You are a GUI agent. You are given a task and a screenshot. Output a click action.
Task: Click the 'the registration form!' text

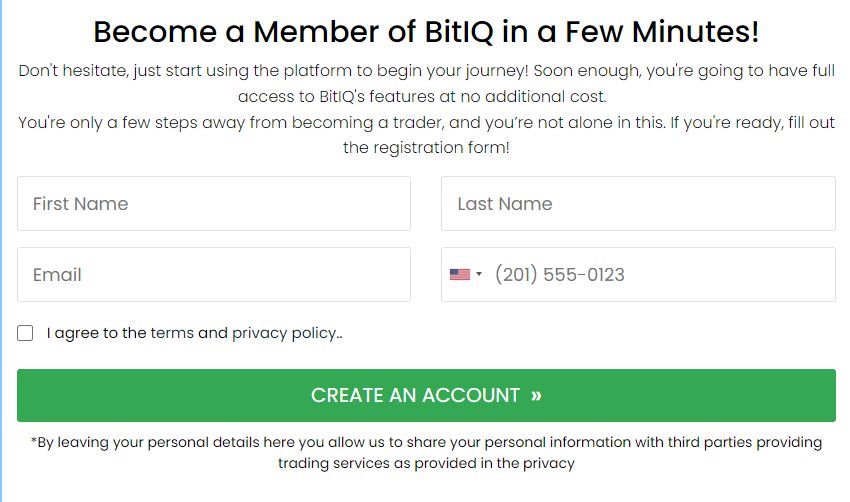[x=426, y=147]
